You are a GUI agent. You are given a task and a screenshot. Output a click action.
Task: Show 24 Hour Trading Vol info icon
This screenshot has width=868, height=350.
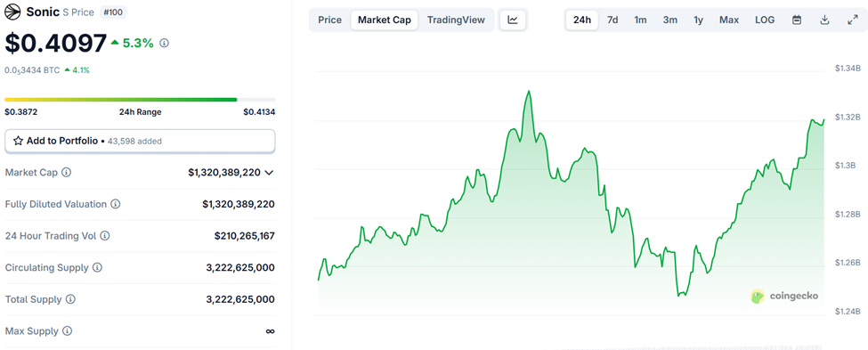pyautogui.click(x=105, y=235)
